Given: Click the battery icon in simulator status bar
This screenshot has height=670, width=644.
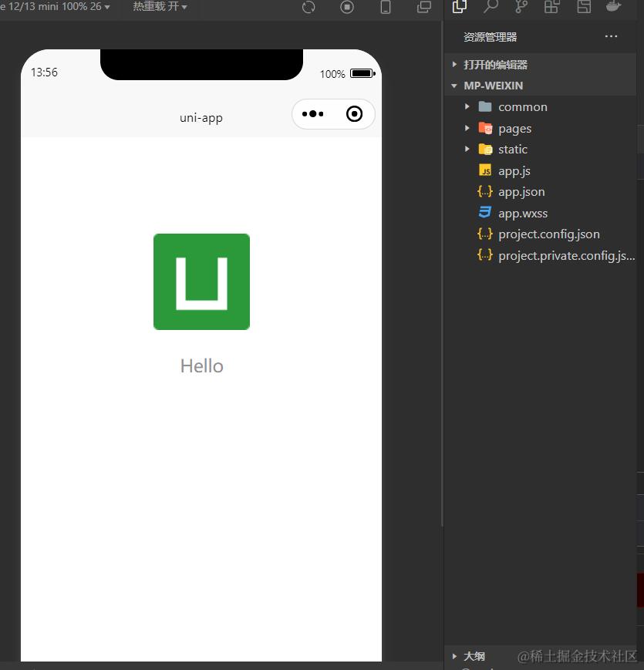Looking at the screenshot, I should [x=362, y=73].
